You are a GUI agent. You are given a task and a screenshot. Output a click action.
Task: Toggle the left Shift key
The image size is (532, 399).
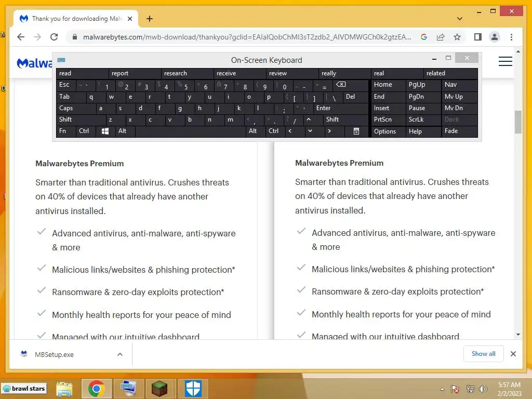(x=81, y=119)
